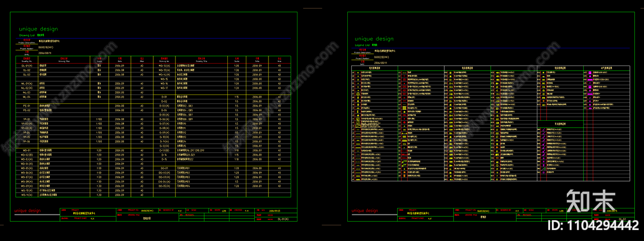Image resolution: width=644 pixels, height=241 pixels.
Task: Choose drawing number WD-11(A)
Action: click(x=27, y=195)
